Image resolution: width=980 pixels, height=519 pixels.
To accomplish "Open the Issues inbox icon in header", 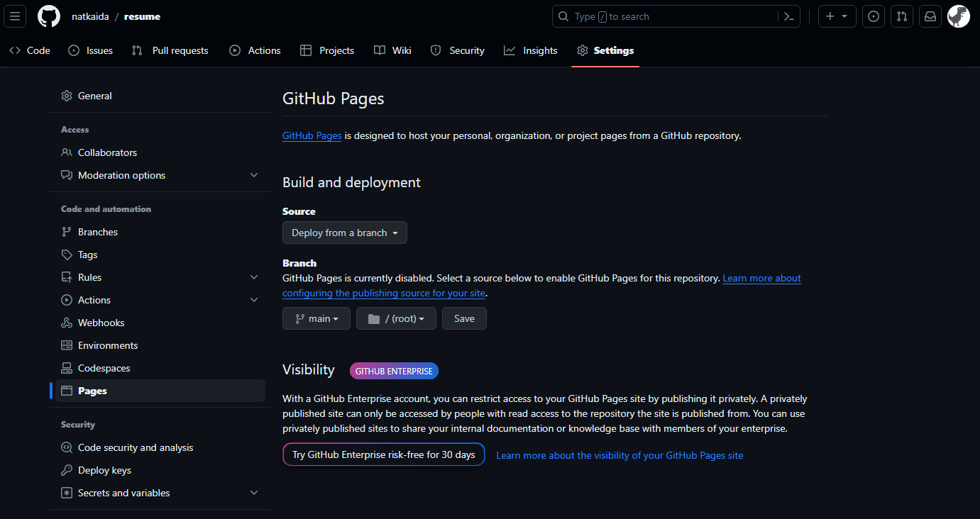I will click(x=874, y=16).
